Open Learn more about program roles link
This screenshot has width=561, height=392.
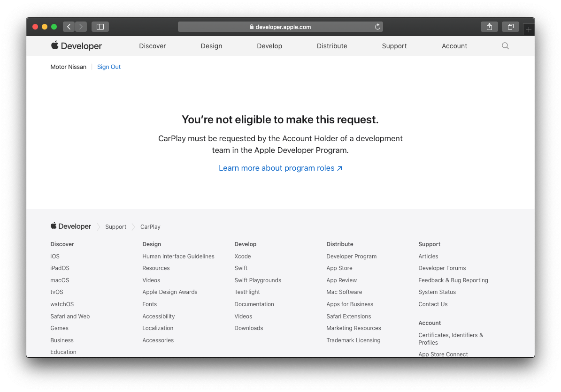281,168
